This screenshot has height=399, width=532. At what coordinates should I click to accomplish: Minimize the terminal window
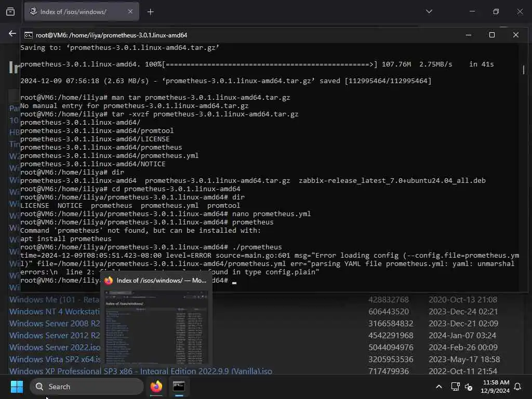(x=469, y=35)
